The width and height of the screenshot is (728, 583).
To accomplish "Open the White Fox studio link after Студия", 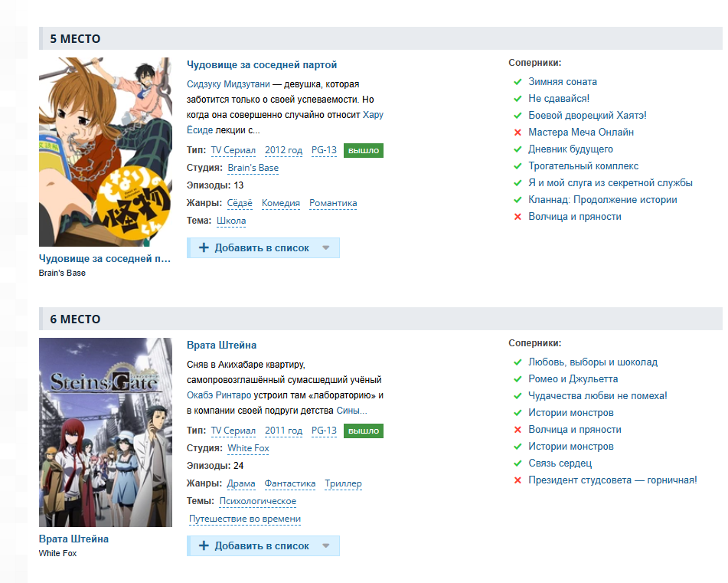I will (x=248, y=448).
